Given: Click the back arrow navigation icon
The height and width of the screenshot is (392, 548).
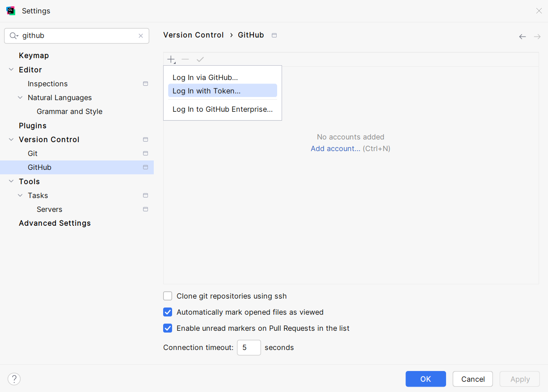Looking at the screenshot, I should [523, 37].
